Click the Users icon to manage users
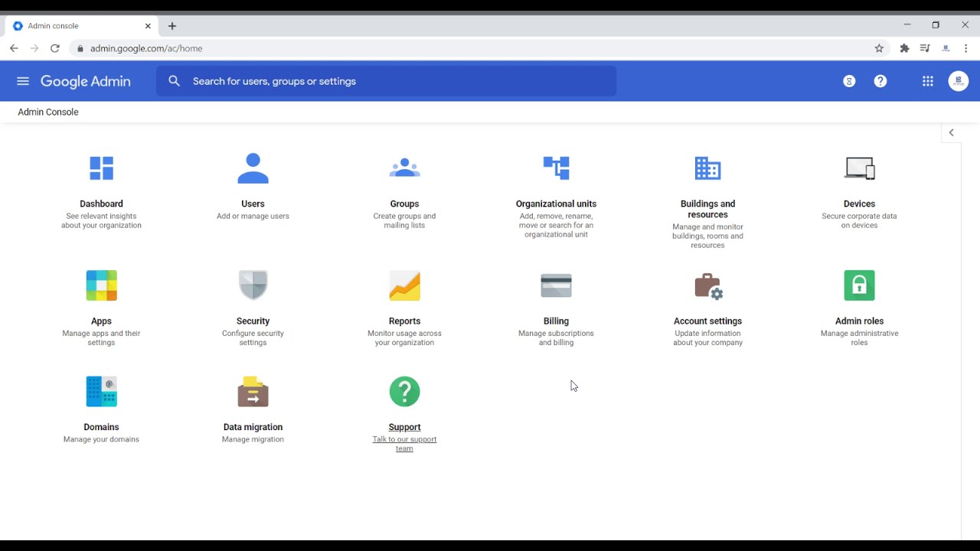Image resolution: width=980 pixels, height=551 pixels. point(253,168)
